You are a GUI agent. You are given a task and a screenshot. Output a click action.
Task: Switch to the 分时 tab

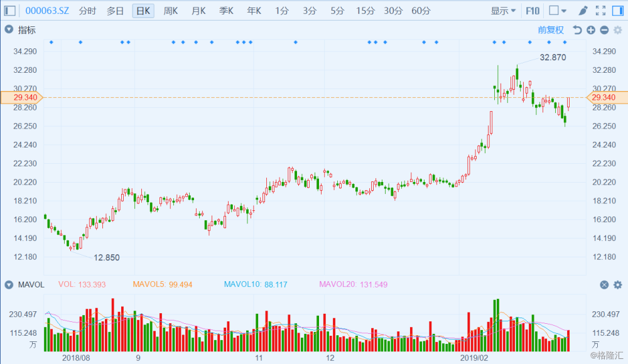(x=87, y=11)
